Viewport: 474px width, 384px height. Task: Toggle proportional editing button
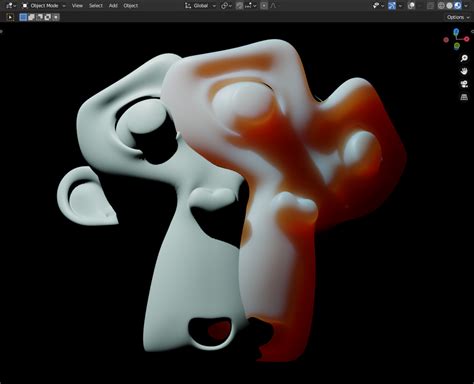264,6
